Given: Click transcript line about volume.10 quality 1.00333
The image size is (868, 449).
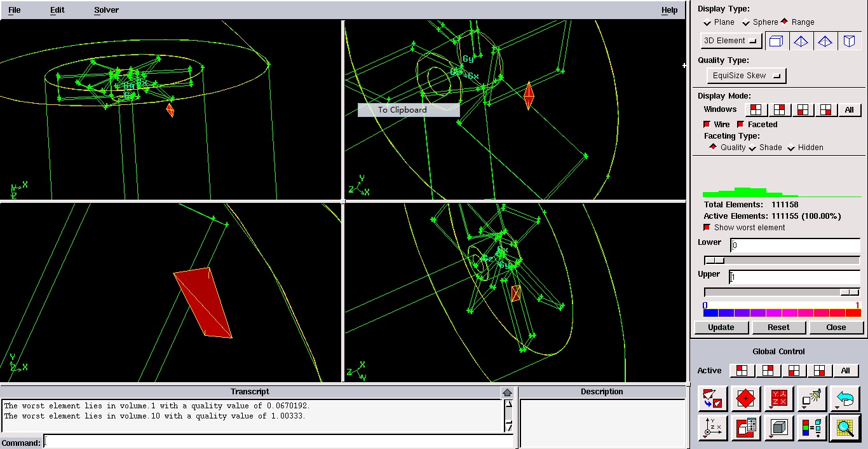Looking at the screenshot, I should tap(155, 416).
